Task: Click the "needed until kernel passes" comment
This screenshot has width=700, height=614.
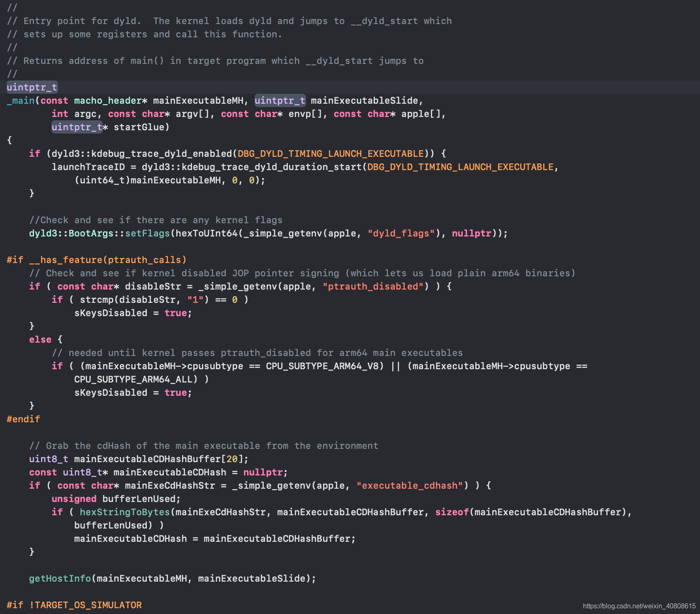Action: 257,353
